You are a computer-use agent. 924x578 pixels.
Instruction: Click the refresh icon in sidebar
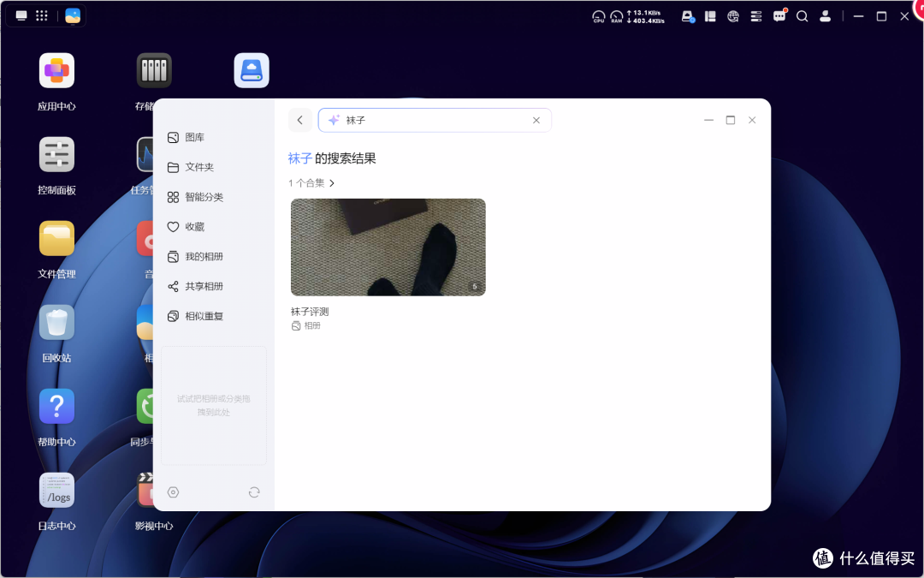tap(254, 492)
